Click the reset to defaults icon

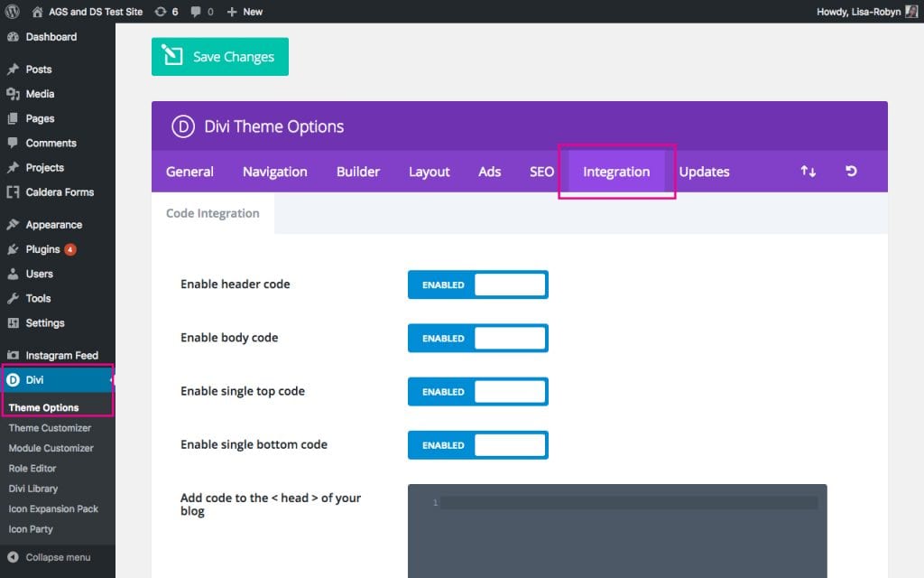pos(851,171)
